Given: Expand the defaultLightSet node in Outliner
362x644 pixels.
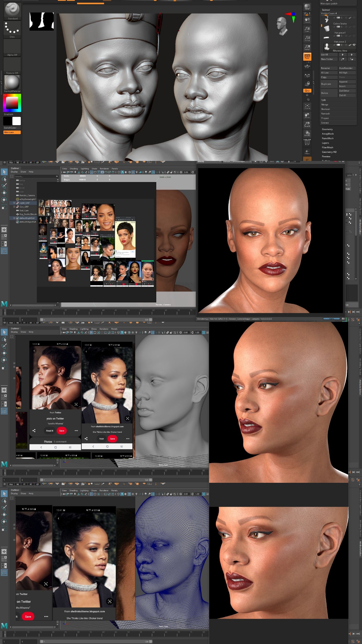Looking at the screenshot, I should click(14, 218).
